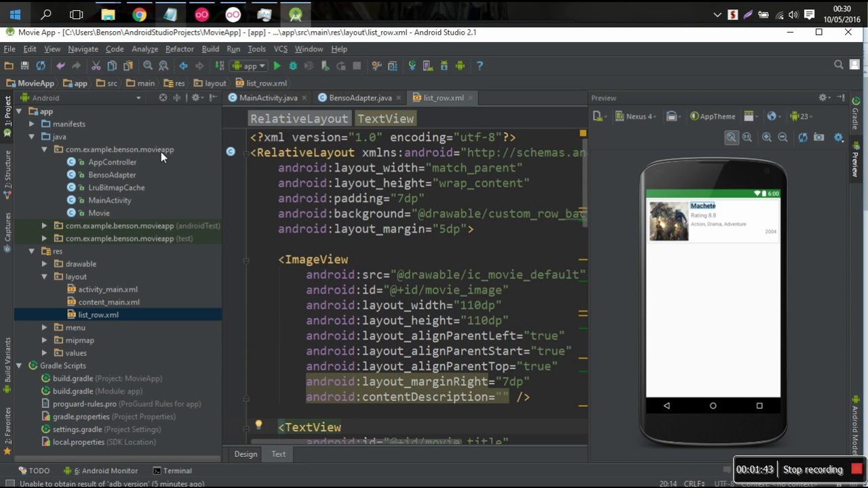The image size is (868, 488).
Task: Select the RelativeLayout breadcrumb
Action: coord(299,119)
